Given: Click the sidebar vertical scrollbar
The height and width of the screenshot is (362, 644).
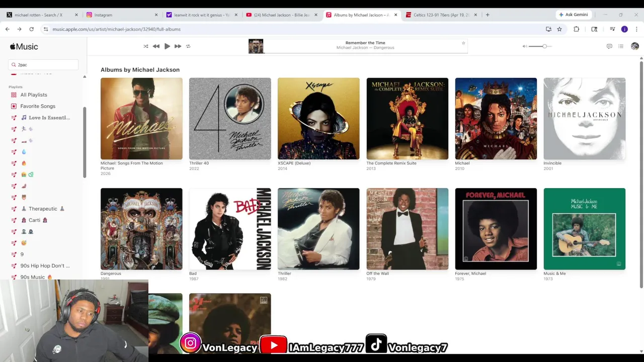Looking at the screenshot, I should pyautogui.click(x=85, y=142).
